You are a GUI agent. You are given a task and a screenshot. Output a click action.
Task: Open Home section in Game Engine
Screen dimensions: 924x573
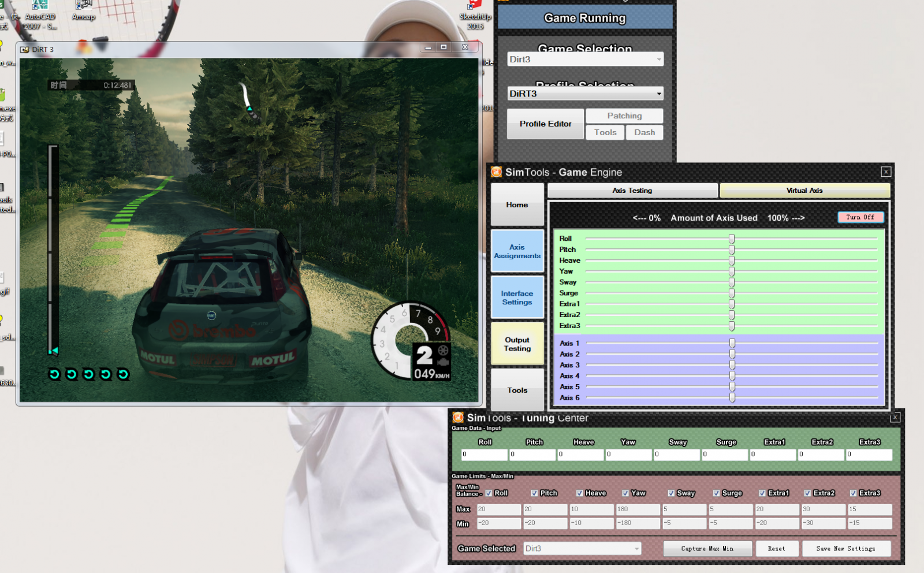click(517, 204)
